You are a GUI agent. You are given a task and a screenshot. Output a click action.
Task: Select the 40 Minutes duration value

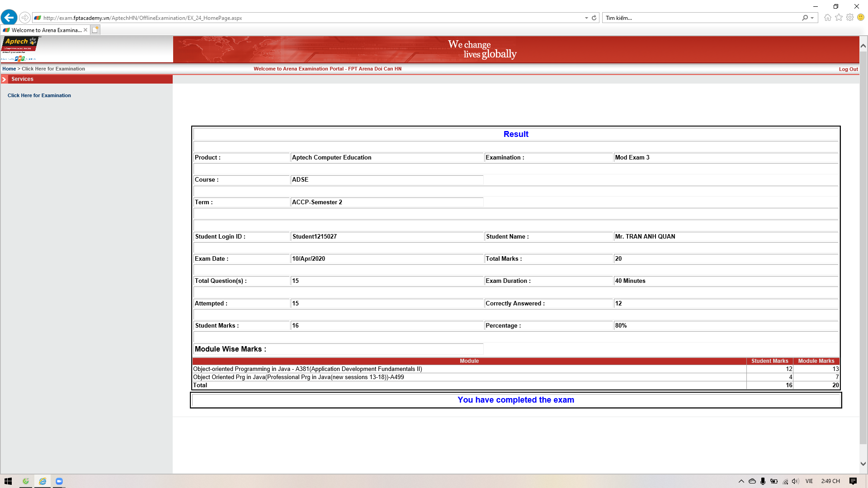click(630, 281)
